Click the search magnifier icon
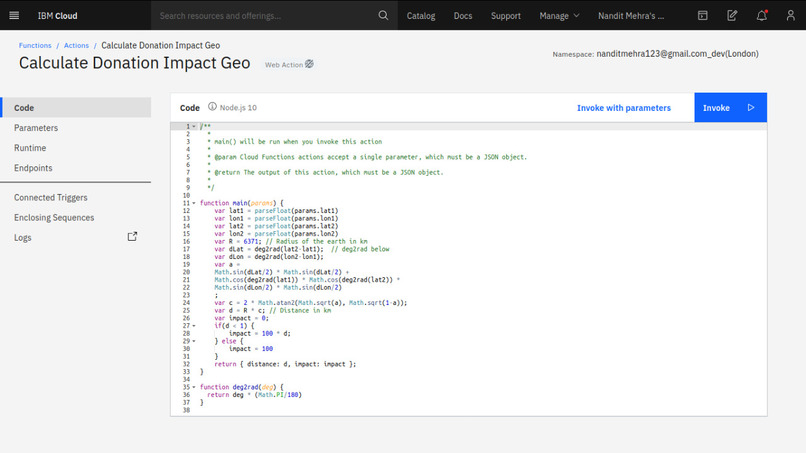806x453 pixels. coord(383,15)
